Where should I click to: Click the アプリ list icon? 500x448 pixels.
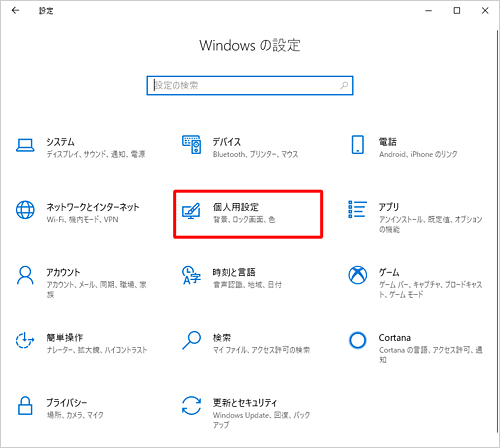point(357,209)
